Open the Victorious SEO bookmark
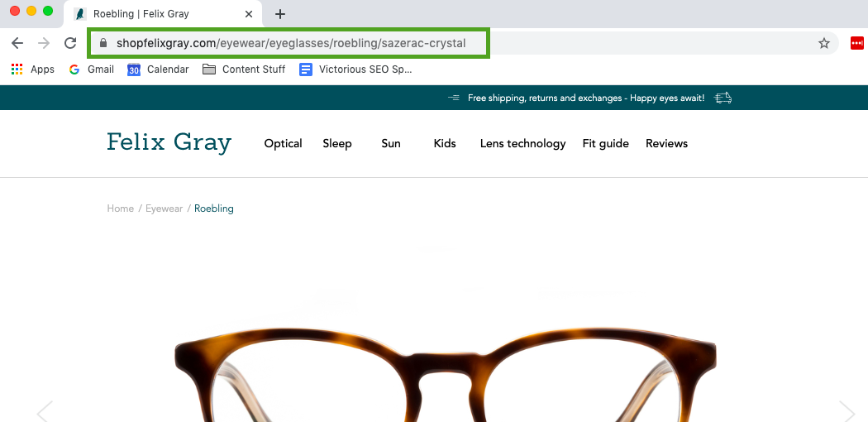The height and width of the screenshot is (422, 868). tap(355, 70)
